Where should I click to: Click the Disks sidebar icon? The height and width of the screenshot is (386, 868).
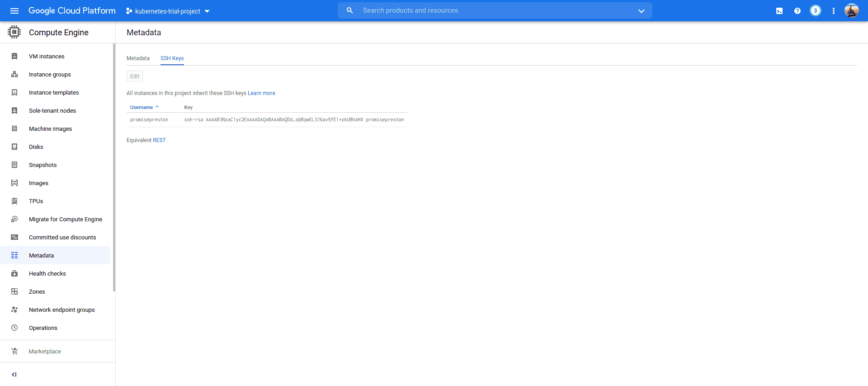pyautogui.click(x=14, y=147)
